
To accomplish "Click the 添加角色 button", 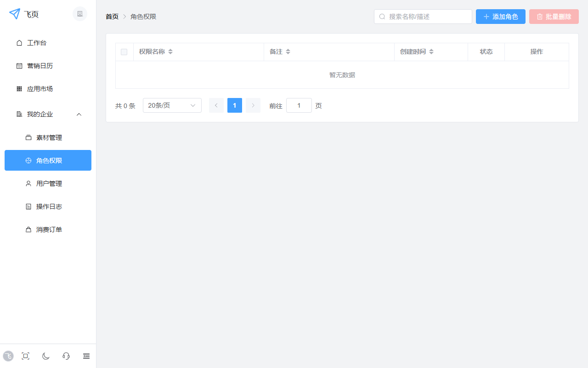I will tap(500, 16).
